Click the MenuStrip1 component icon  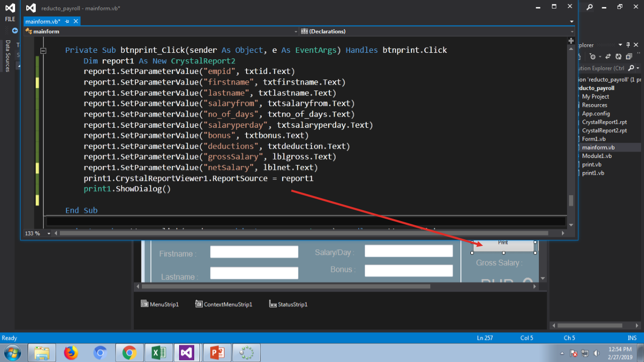[x=144, y=303]
